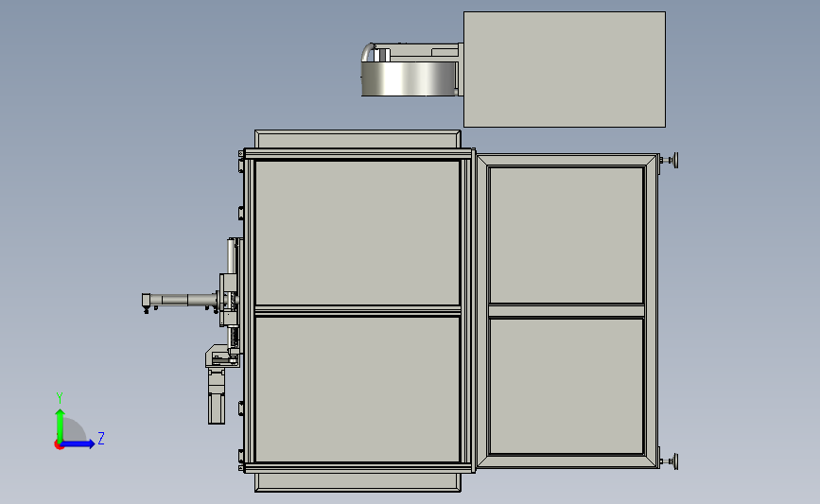Viewport: 820px width, 504px height.
Task: Select the vertical linear rail above the arm
Action: point(231,255)
